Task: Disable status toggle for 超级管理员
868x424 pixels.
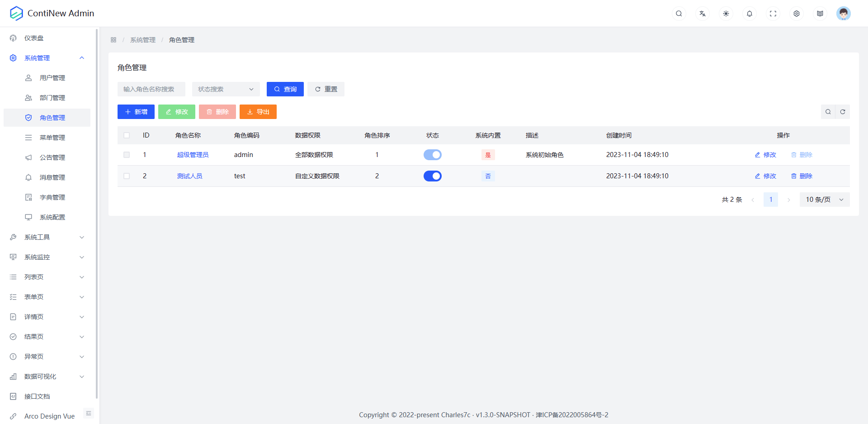Action: 432,154
